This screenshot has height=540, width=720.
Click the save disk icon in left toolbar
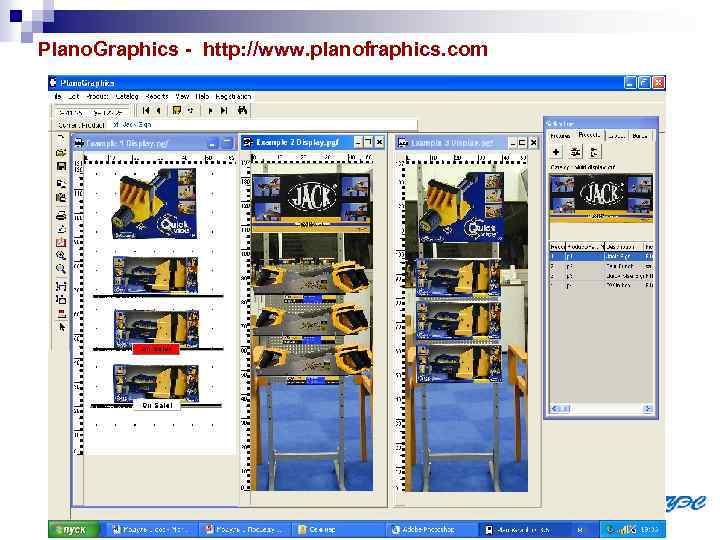(x=61, y=166)
